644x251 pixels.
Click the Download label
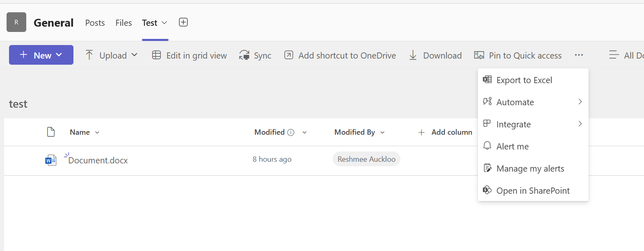pyautogui.click(x=442, y=56)
